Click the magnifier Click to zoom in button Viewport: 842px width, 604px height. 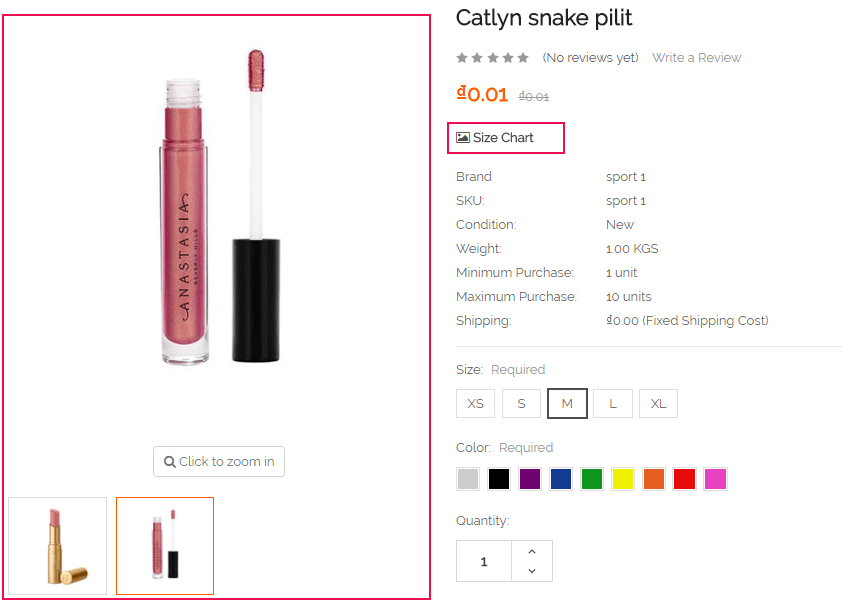click(x=219, y=462)
